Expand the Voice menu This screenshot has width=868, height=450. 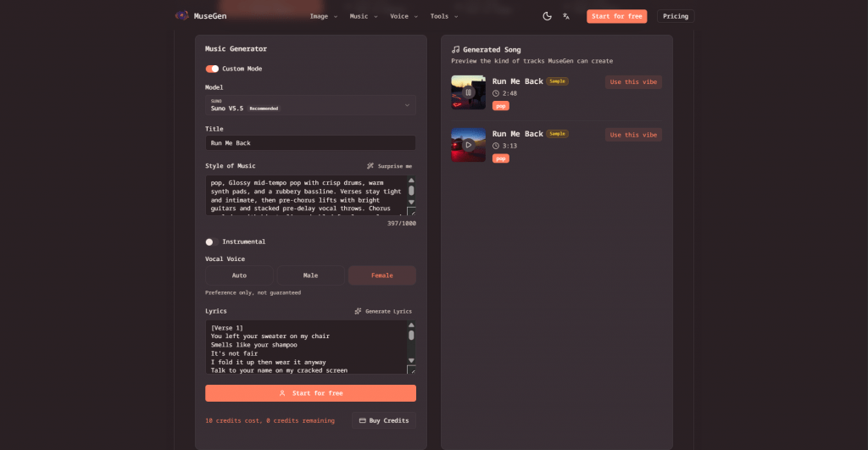click(403, 16)
